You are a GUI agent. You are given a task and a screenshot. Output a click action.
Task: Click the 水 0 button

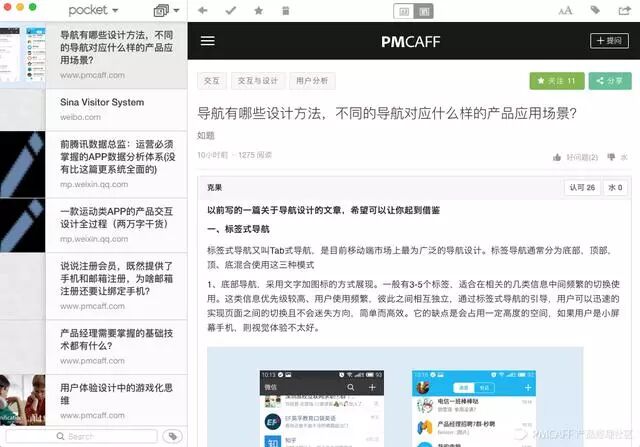pos(615,187)
